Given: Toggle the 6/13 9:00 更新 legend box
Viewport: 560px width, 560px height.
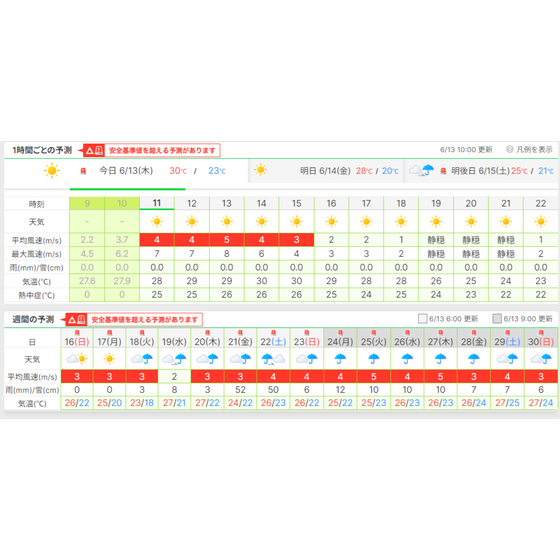Looking at the screenshot, I should click(x=497, y=319).
